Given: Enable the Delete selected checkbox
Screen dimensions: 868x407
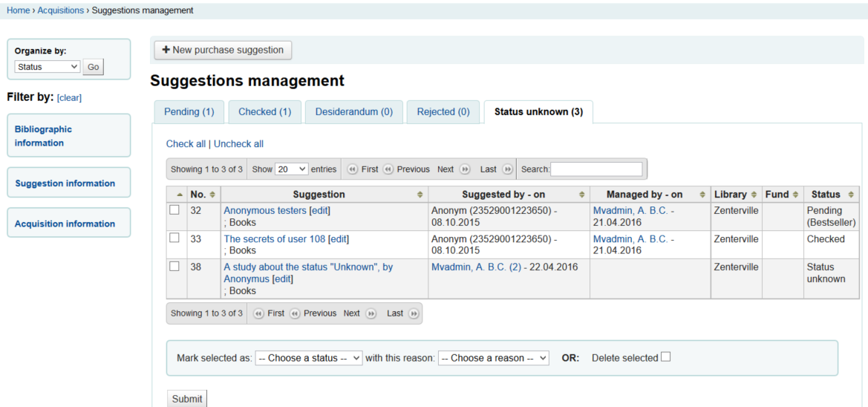Looking at the screenshot, I should click(665, 357).
